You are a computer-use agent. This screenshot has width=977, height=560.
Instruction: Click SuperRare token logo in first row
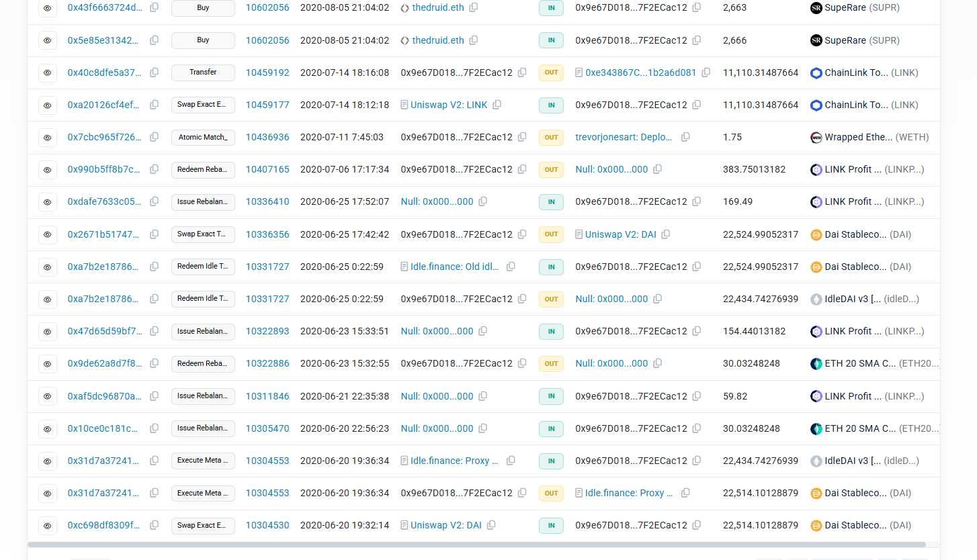coord(816,8)
